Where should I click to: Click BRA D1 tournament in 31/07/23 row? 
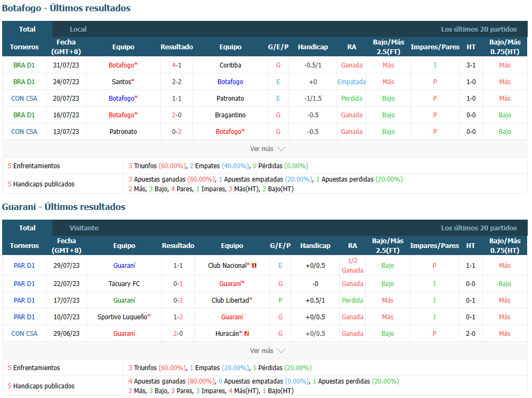[24, 65]
